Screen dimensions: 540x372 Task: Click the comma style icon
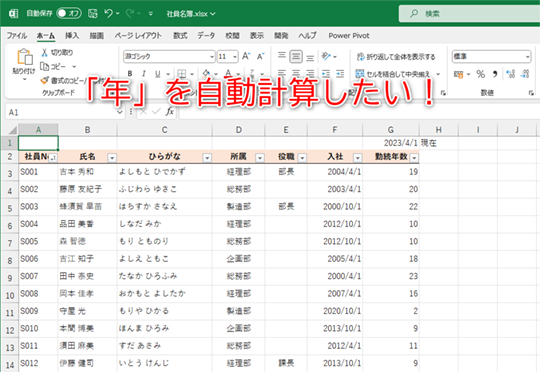point(495,74)
